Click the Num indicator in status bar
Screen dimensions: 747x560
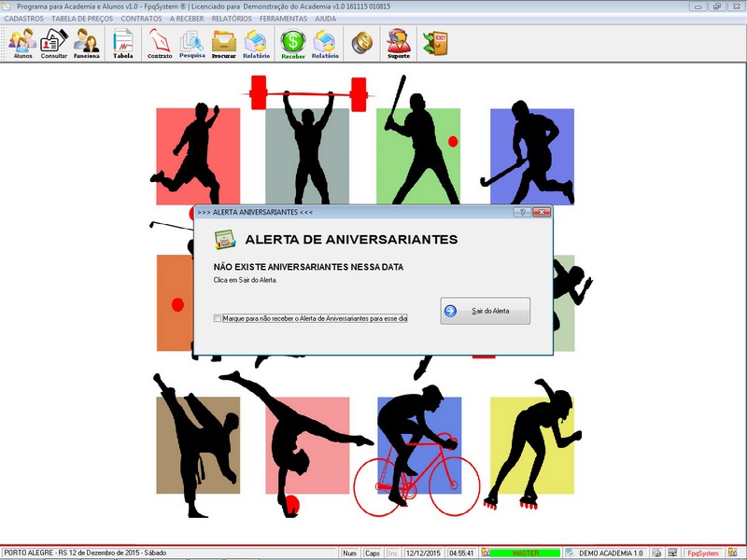(x=349, y=553)
